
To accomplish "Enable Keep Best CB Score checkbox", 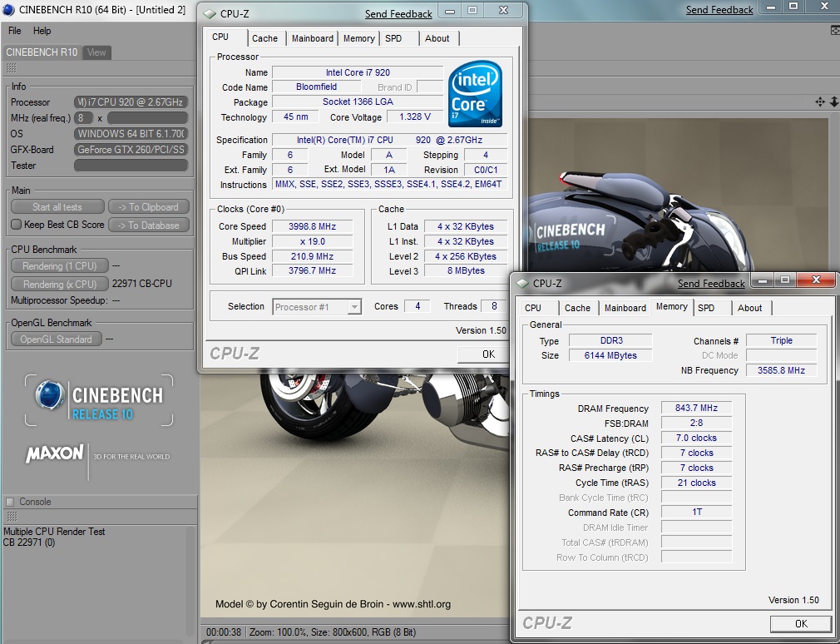I will (16, 225).
